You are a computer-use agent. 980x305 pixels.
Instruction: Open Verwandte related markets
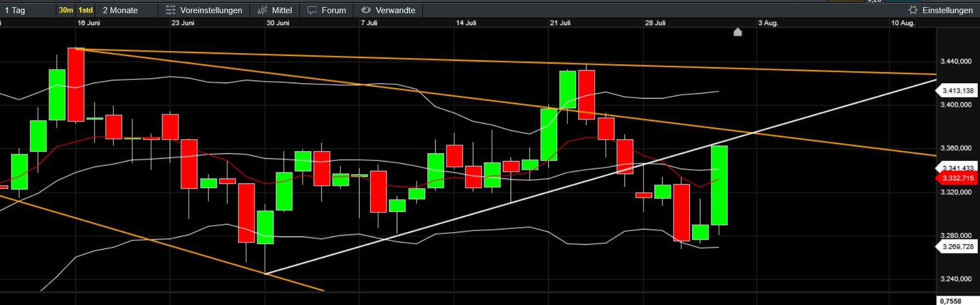coord(388,10)
